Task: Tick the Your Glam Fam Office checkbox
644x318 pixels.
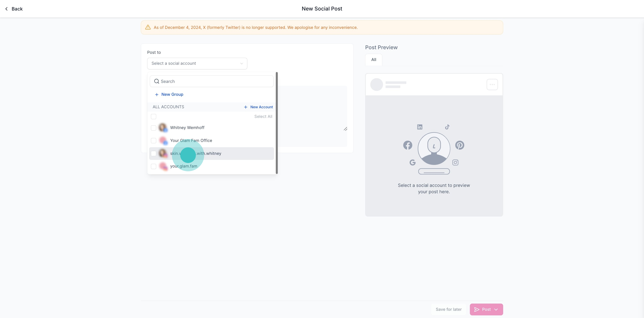Action: 154,141
